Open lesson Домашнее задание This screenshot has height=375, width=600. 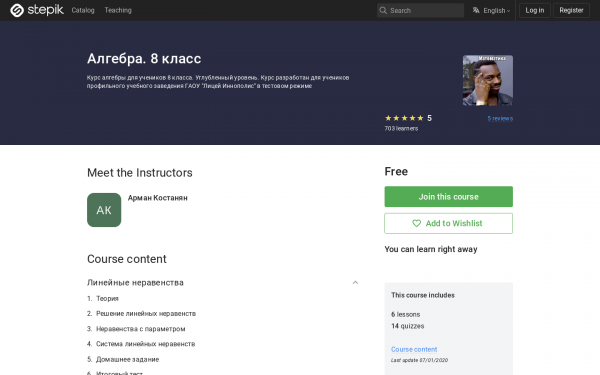(127, 359)
